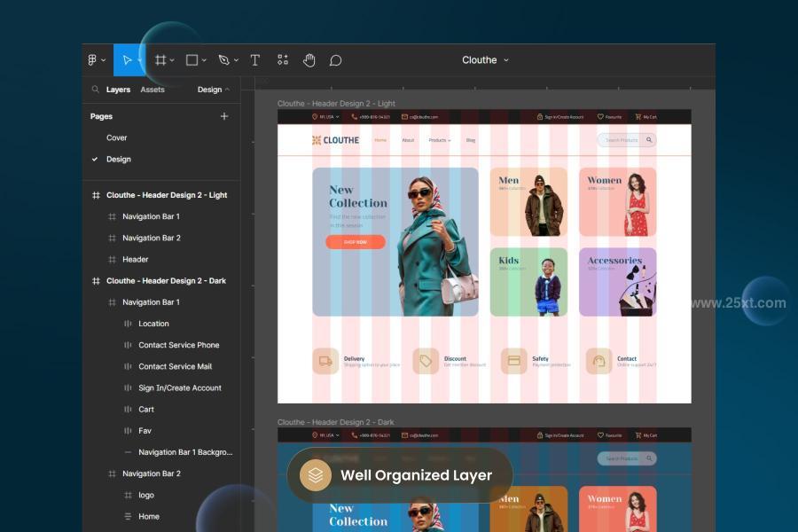This screenshot has width=798, height=532.
Task: Click SHOP NOW button in light design
Action: (x=356, y=242)
